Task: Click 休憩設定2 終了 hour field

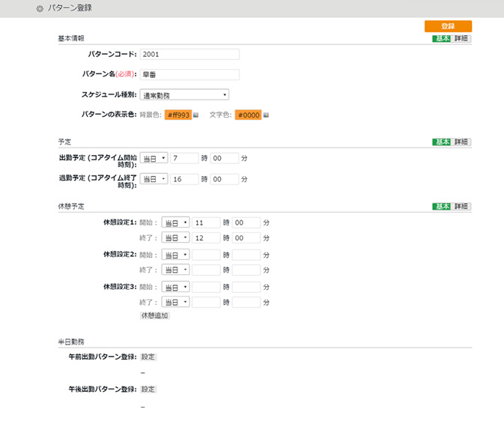Action: 206,270
